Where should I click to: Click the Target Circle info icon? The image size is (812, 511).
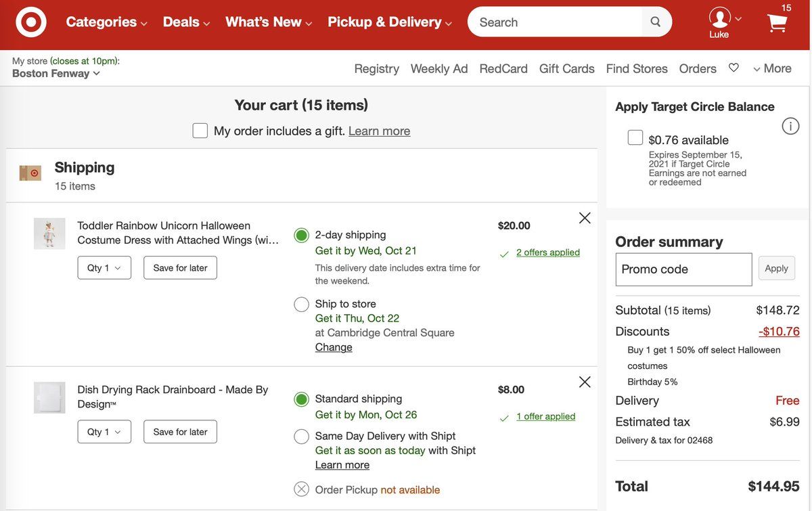click(x=790, y=126)
